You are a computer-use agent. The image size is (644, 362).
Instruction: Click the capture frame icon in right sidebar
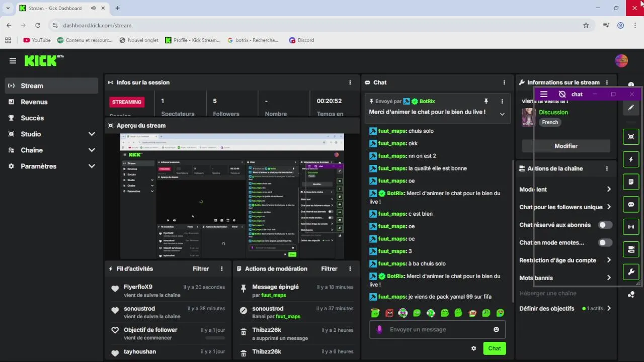pos(631,137)
